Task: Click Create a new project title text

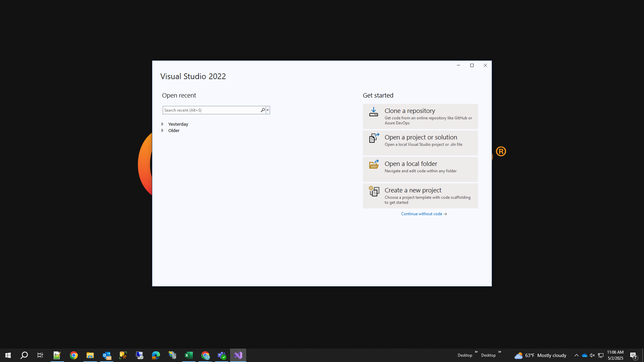Action: point(413,190)
